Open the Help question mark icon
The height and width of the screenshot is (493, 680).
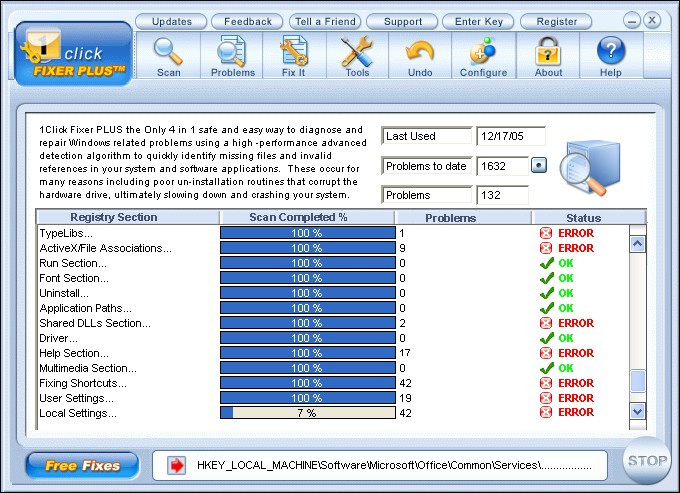point(611,50)
